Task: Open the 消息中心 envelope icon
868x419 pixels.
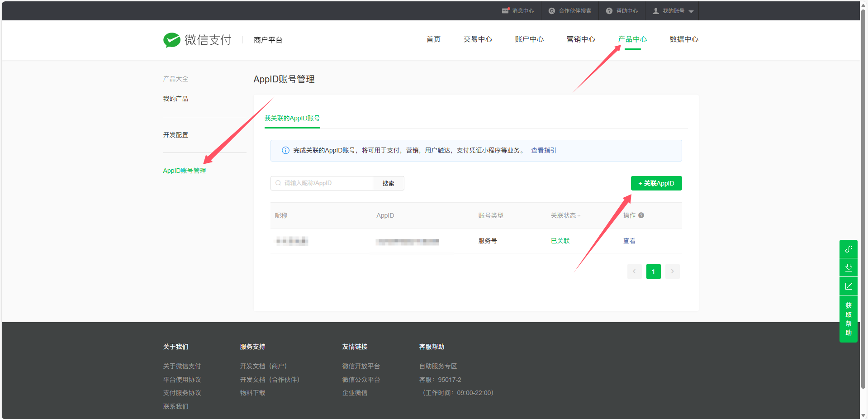Action: coord(505,11)
